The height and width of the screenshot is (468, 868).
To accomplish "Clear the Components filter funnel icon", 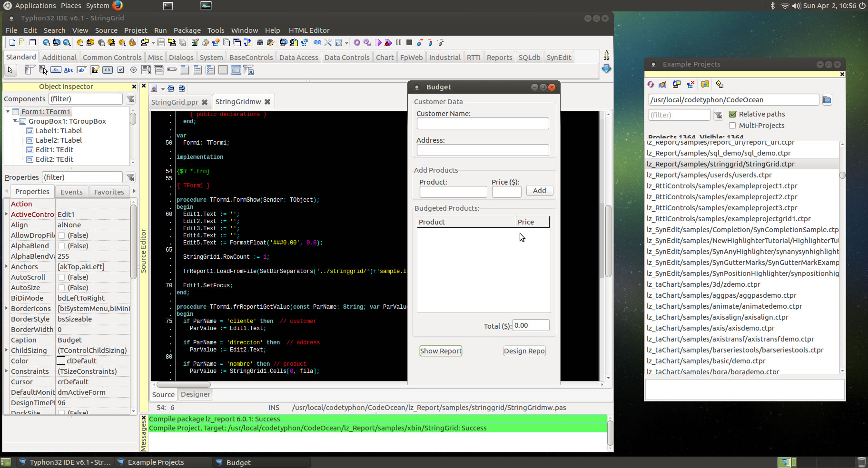I will click(x=130, y=99).
